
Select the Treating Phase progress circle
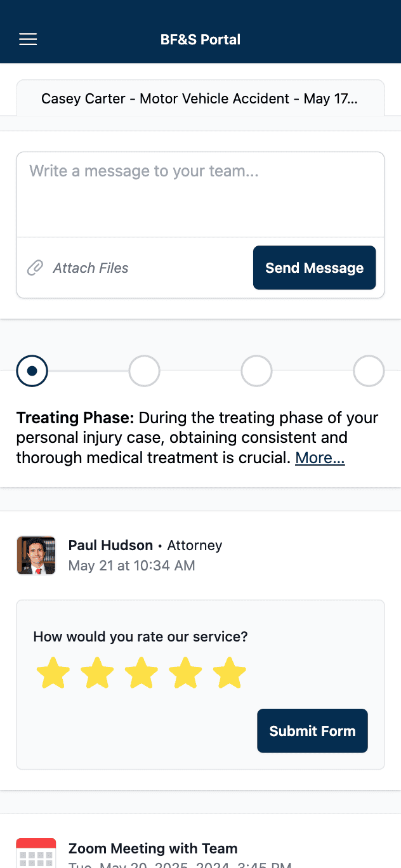pos(32,371)
